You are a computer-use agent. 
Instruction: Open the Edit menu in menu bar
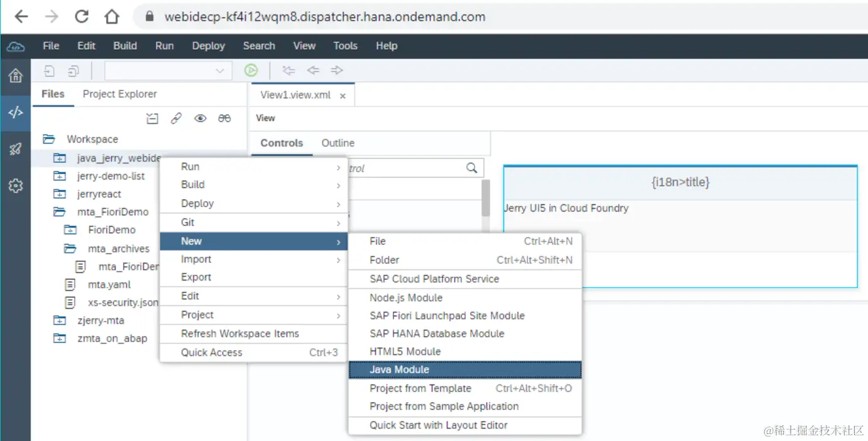(86, 45)
